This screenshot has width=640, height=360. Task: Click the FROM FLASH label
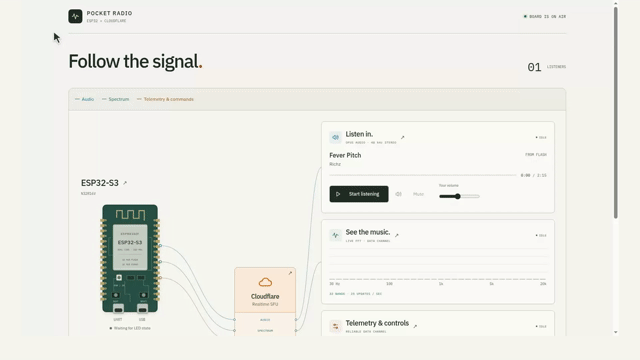[536, 155]
